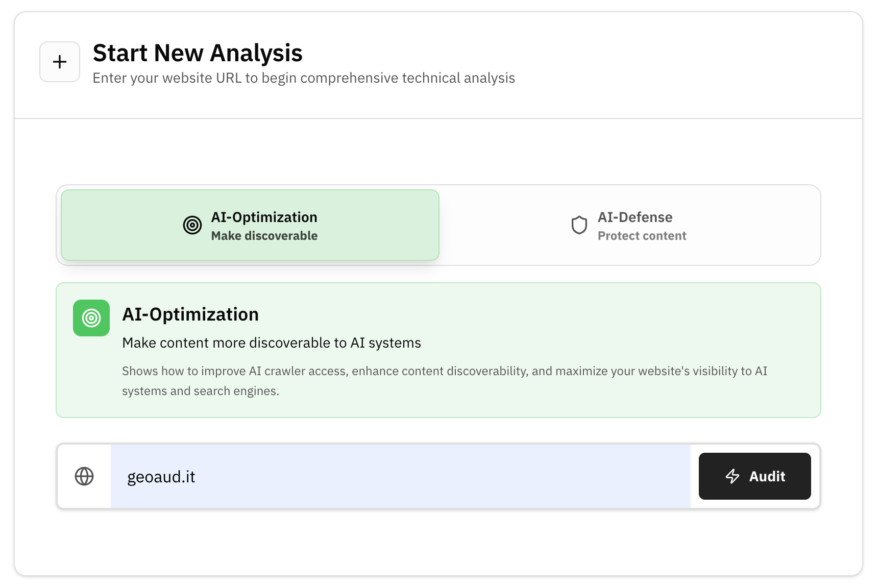Image resolution: width=879 pixels, height=588 pixels.
Task: Click the shield icon in the AI-Defense tab
Action: coord(579,225)
